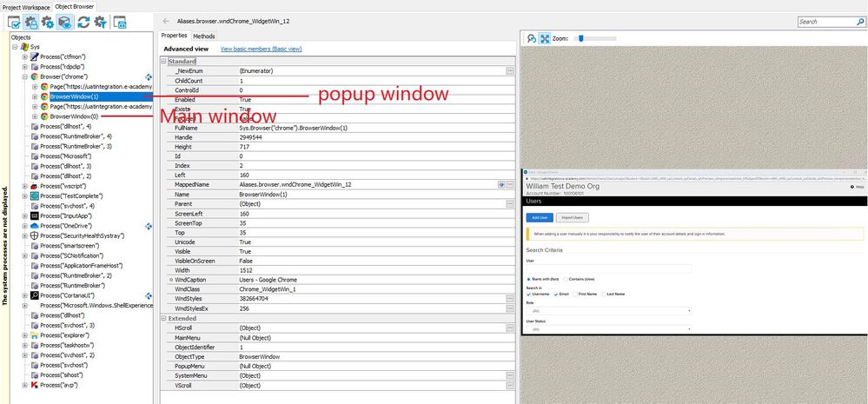Click the icon of Process("TestComplete")

35,196
